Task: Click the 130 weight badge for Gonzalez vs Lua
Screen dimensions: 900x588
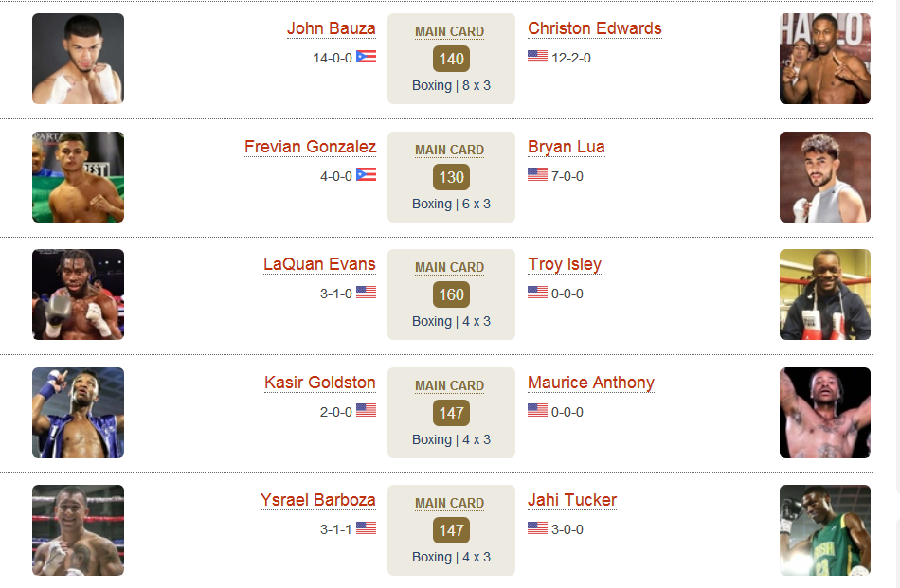Action: (x=451, y=177)
